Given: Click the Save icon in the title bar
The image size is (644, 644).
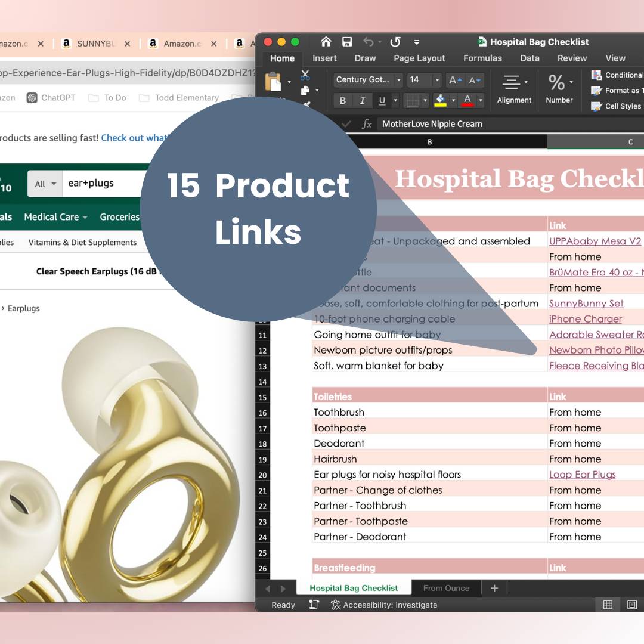Looking at the screenshot, I should tap(347, 42).
